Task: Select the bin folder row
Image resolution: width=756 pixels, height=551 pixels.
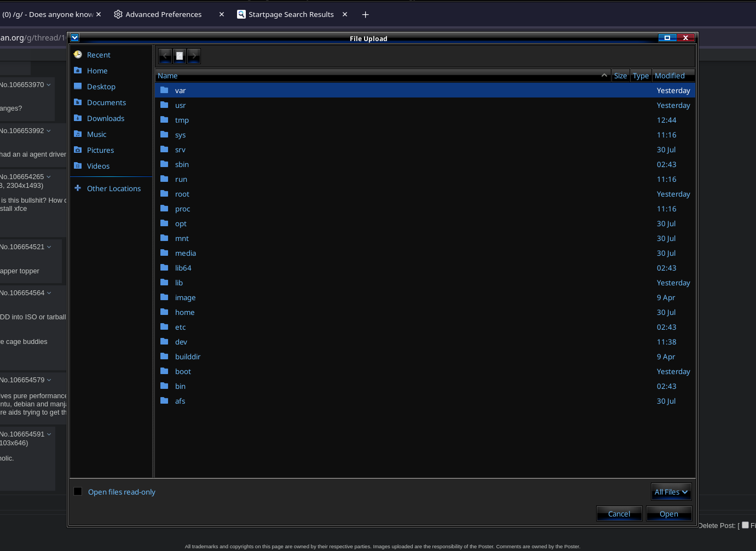Action: [x=425, y=386]
